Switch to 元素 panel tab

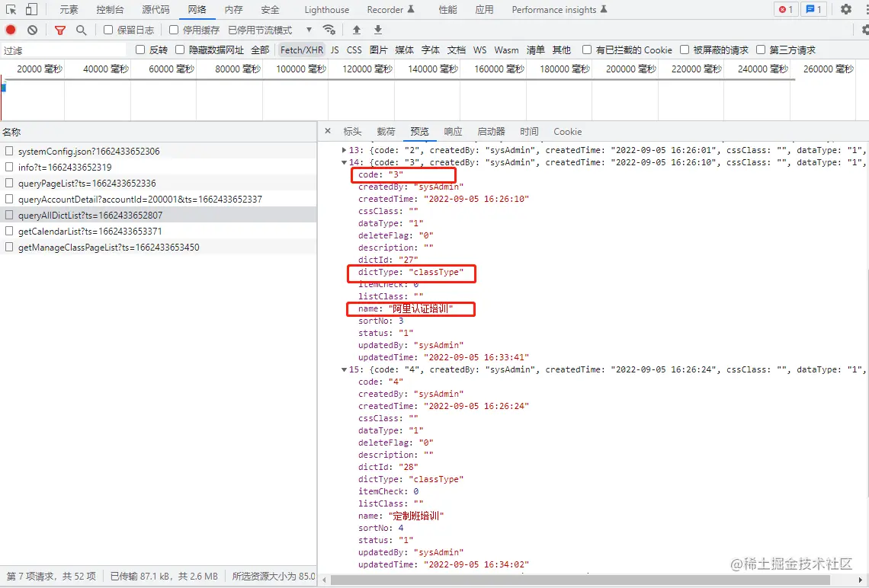(69, 9)
